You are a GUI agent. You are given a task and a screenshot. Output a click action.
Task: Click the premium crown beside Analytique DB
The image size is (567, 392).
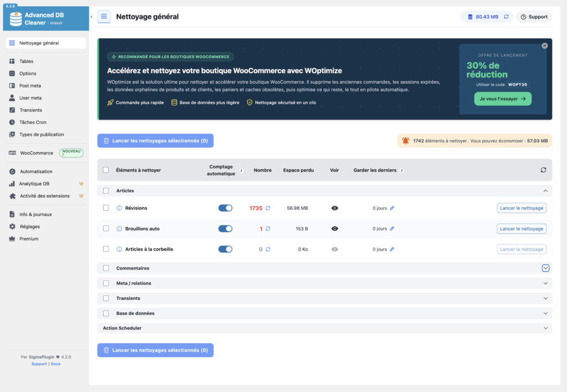pyautogui.click(x=81, y=184)
